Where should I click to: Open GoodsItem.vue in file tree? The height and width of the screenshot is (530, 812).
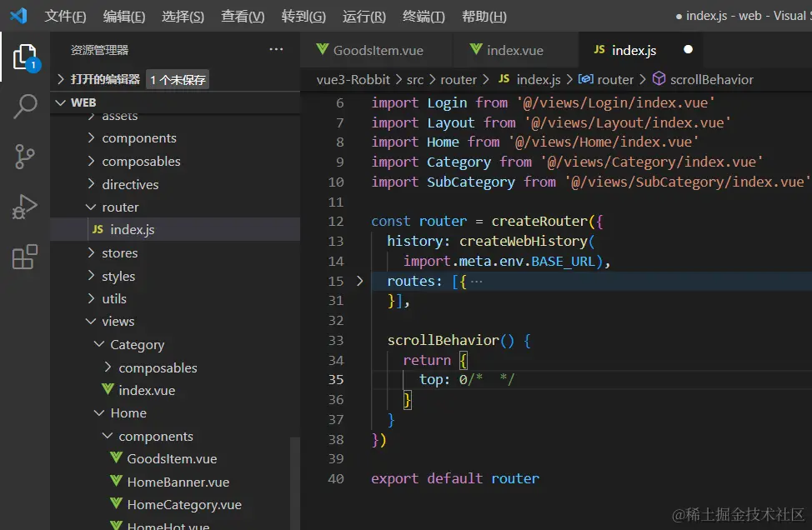172,458
